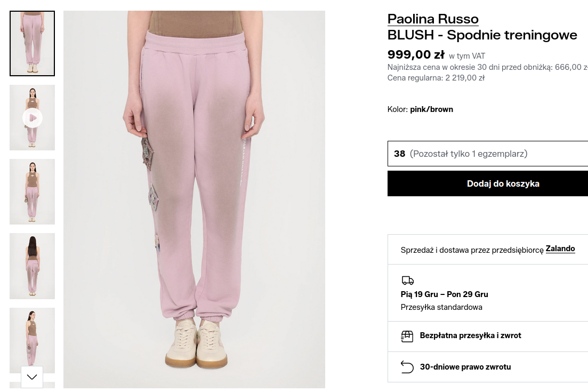Click the 'pink/brown' color label
This screenshot has height=392, width=588.
point(431,109)
